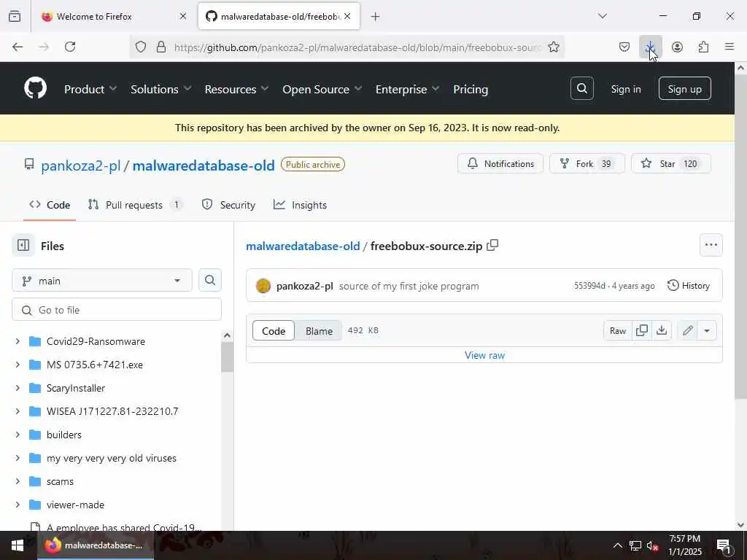Open the Resources menu dropdown

click(237, 89)
